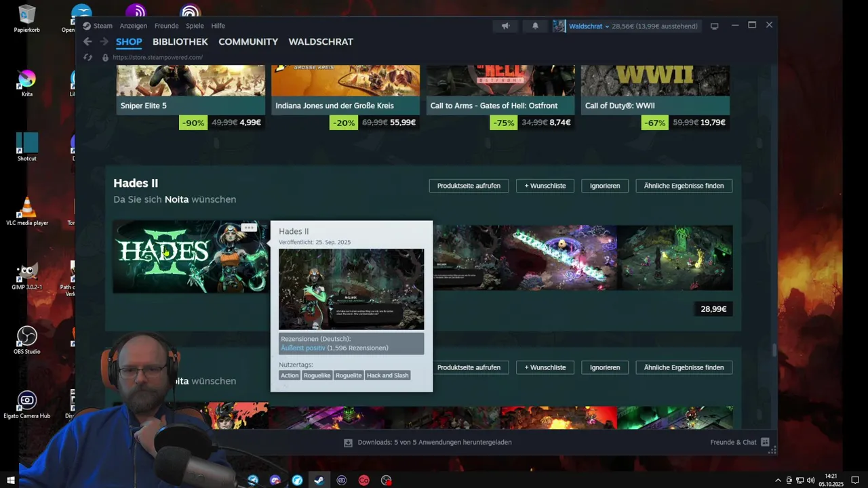Click the Hades II popup screenshot image

[351, 289]
